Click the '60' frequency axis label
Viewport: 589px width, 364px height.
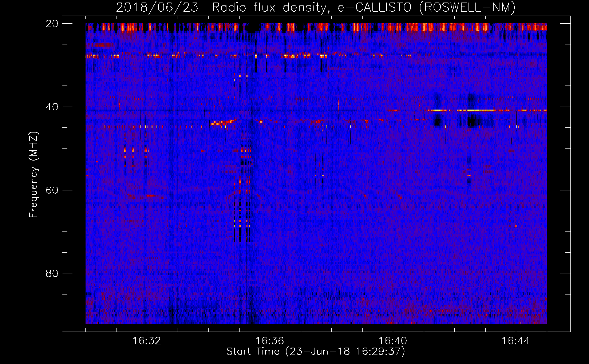click(x=52, y=190)
